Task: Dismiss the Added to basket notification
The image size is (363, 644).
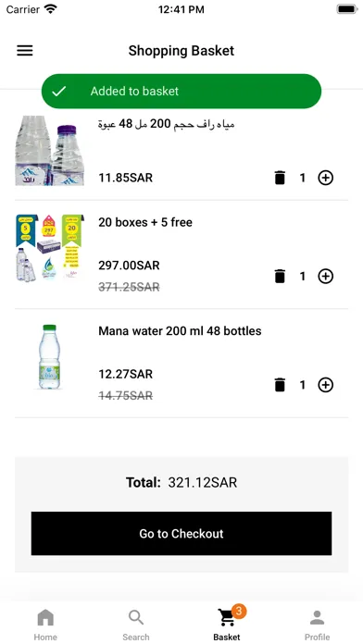Action: 181,92
